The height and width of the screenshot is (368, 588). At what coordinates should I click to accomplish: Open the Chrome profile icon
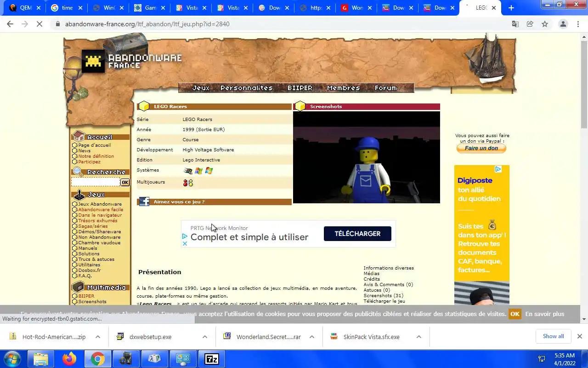563,24
